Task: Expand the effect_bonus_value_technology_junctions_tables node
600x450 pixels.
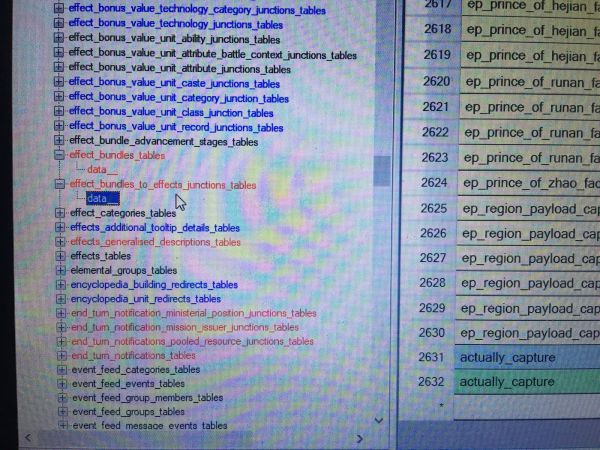Action: pyautogui.click(x=59, y=24)
